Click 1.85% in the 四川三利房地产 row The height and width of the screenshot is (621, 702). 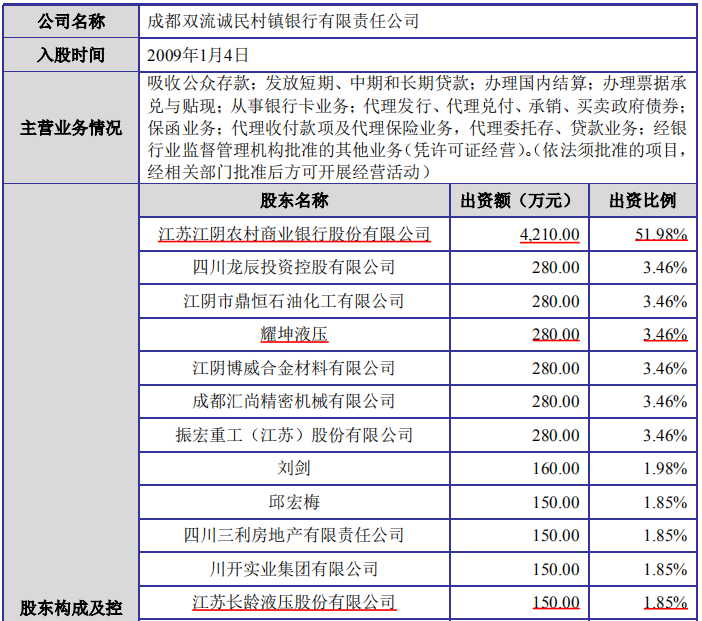[665, 535]
